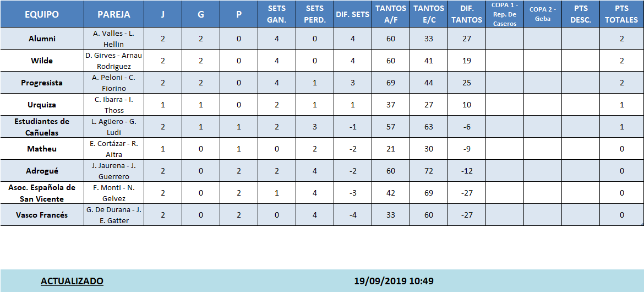Viewport: 644px width, 292px height.
Task: Select the Vasco Francés team cell
Action: [x=42, y=215]
